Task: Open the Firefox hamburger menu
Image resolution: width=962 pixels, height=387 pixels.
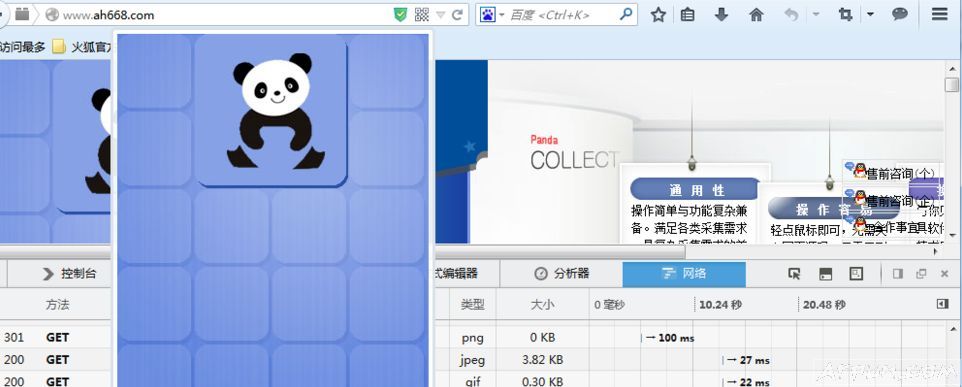Action: (940, 14)
